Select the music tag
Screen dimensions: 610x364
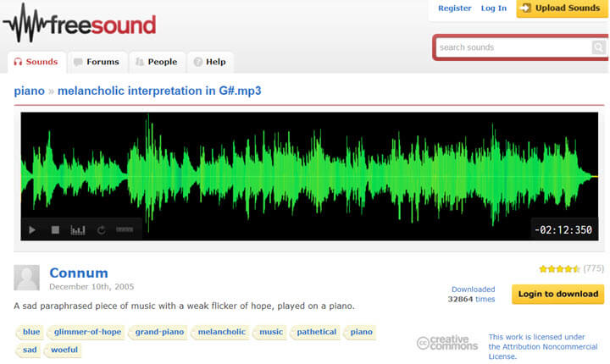coord(271,332)
